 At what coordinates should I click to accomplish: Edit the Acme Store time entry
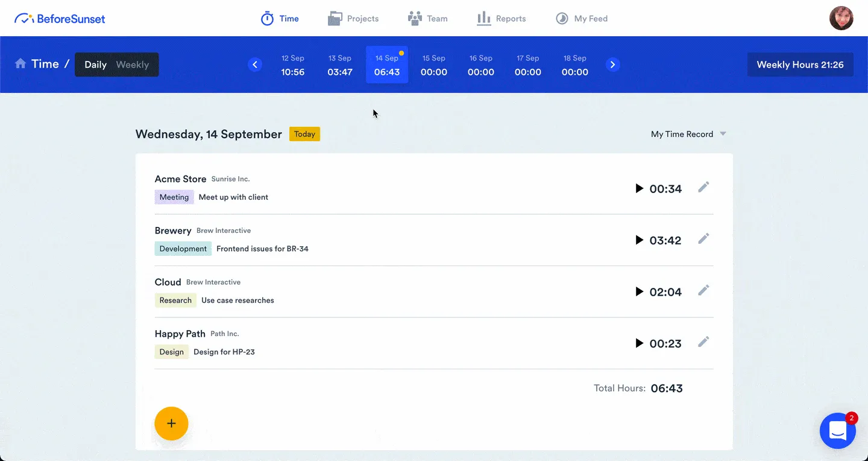[x=703, y=188]
